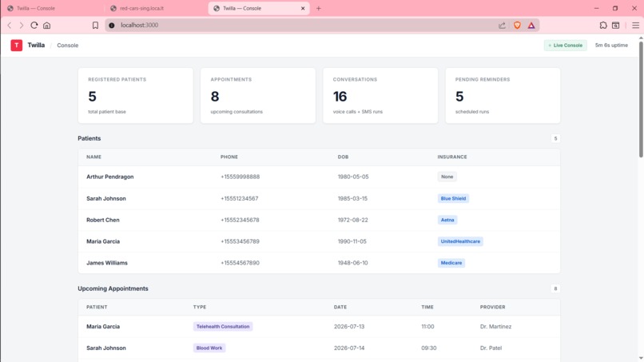Click Sarah Johnson in Upcoming Appointments
This screenshot has height=362, width=644.
tap(106, 348)
